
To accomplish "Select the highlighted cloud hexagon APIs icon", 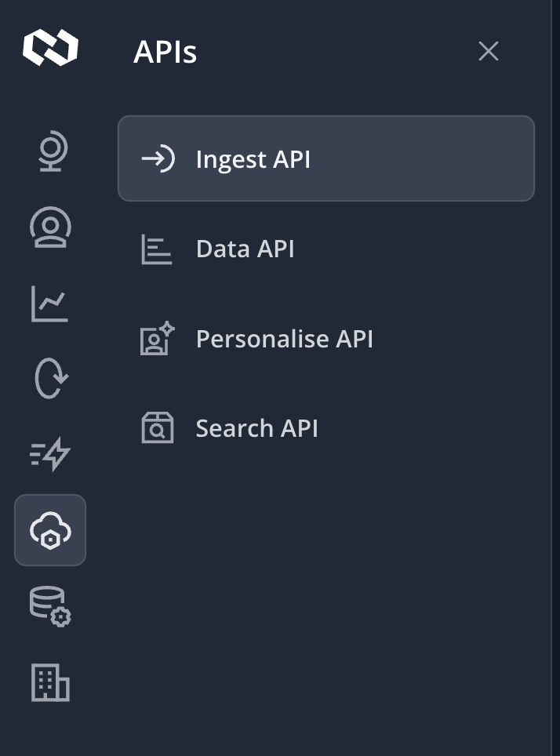I will [50, 530].
